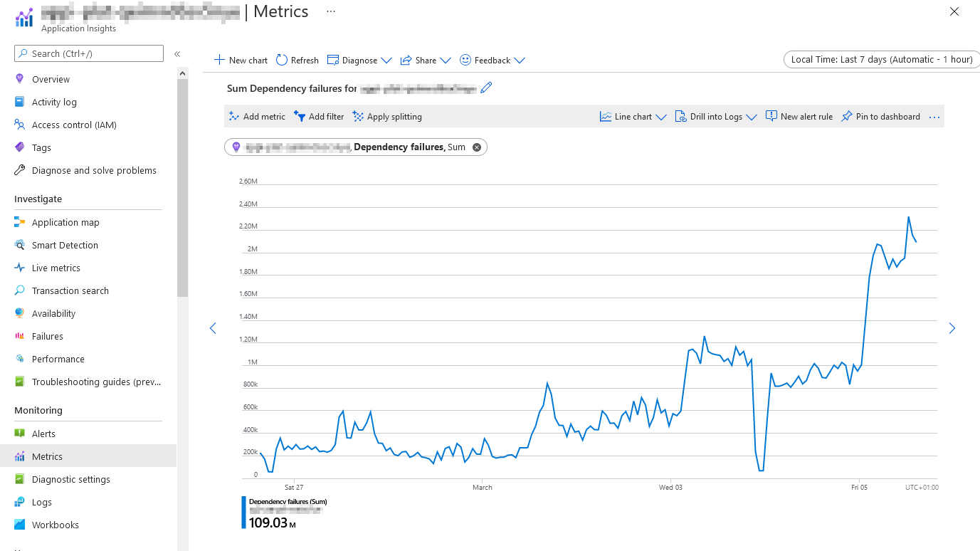This screenshot has height=551, width=980.
Task: Remove the Dependency failures metric pill
Action: coord(477,147)
